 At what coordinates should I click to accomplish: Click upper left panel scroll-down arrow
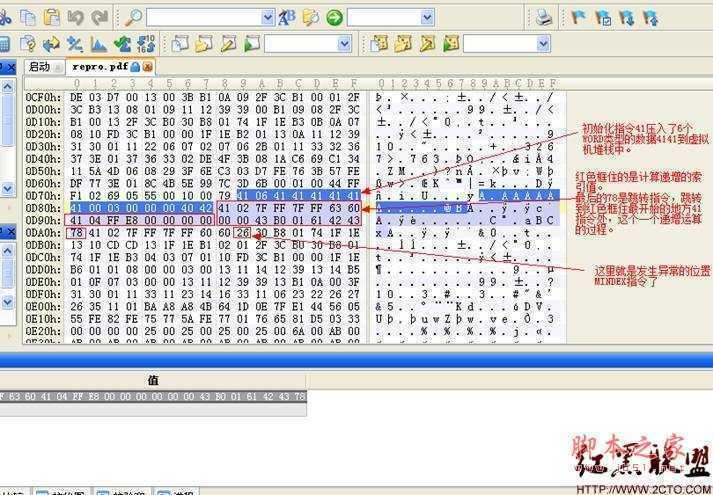(8, 188)
